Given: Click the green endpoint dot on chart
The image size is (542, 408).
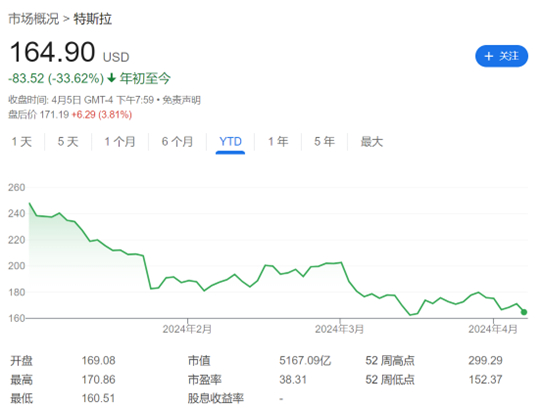Looking at the screenshot, I should 524,312.
